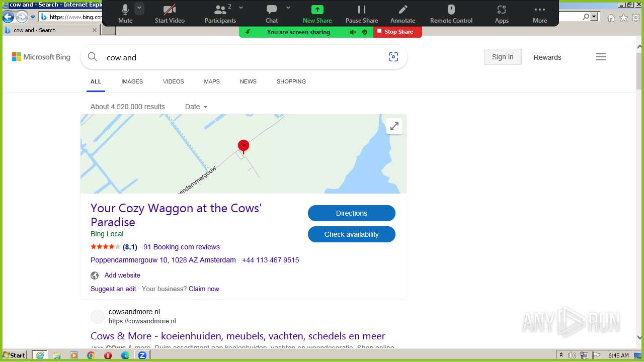This screenshot has height=362, width=644.
Task: Open Internet Explorer Home page
Action: pyautogui.click(x=611, y=18)
